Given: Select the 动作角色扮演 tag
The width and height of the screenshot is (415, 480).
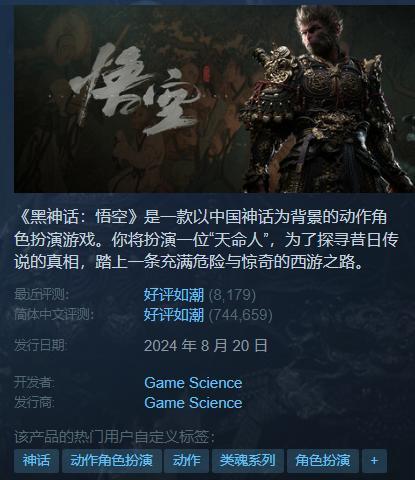Looking at the screenshot, I should coord(111,461).
